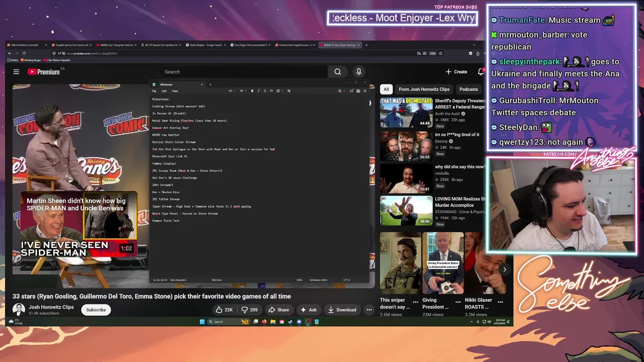
Task: Click 'Hummus Taste Test' line in Notepad
Action: (x=166, y=221)
